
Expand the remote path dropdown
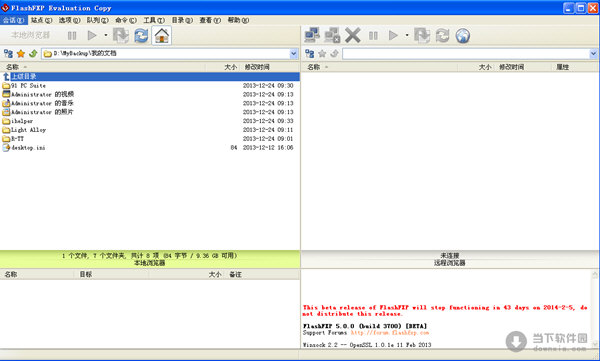593,54
